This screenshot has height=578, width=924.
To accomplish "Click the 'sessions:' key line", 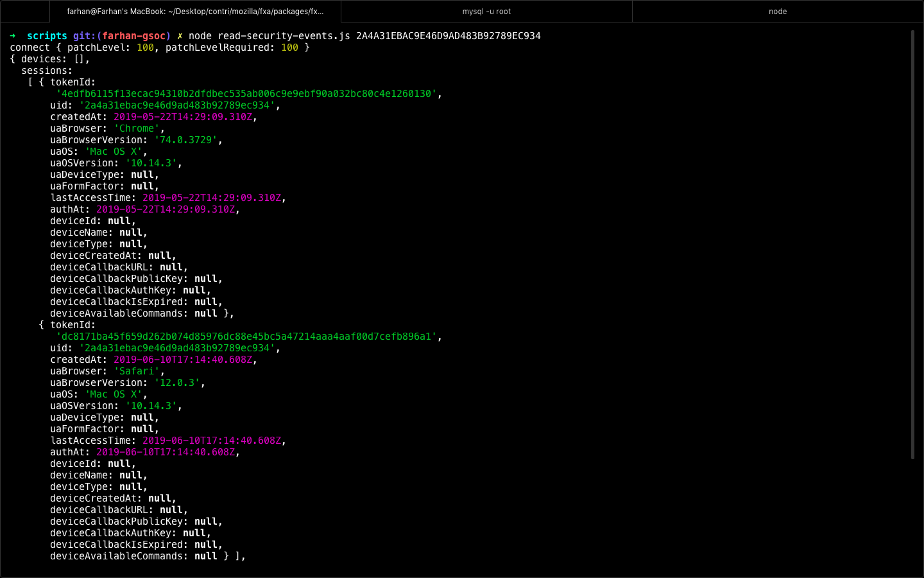I will [x=47, y=71].
